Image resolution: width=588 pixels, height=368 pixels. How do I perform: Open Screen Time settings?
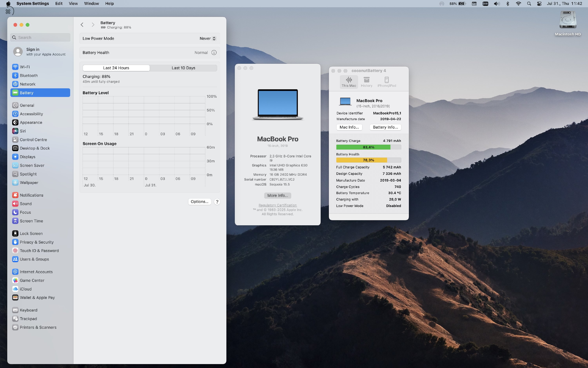[40, 221]
